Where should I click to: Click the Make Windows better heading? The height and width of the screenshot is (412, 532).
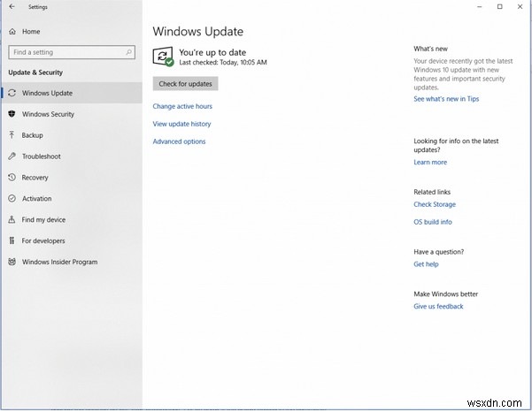coord(445,294)
